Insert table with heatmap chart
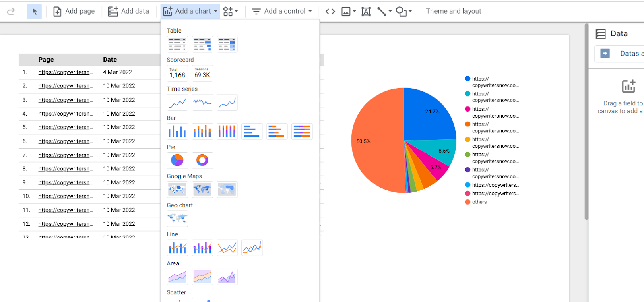Image resolution: width=644 pixels, height=302 pixels. click(227, 44)
